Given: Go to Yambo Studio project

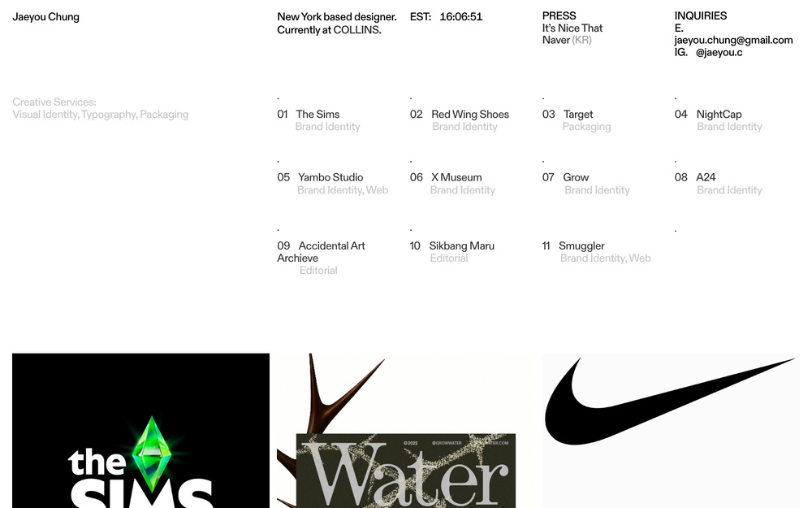Looking at the screenshot, I should 330,178.
